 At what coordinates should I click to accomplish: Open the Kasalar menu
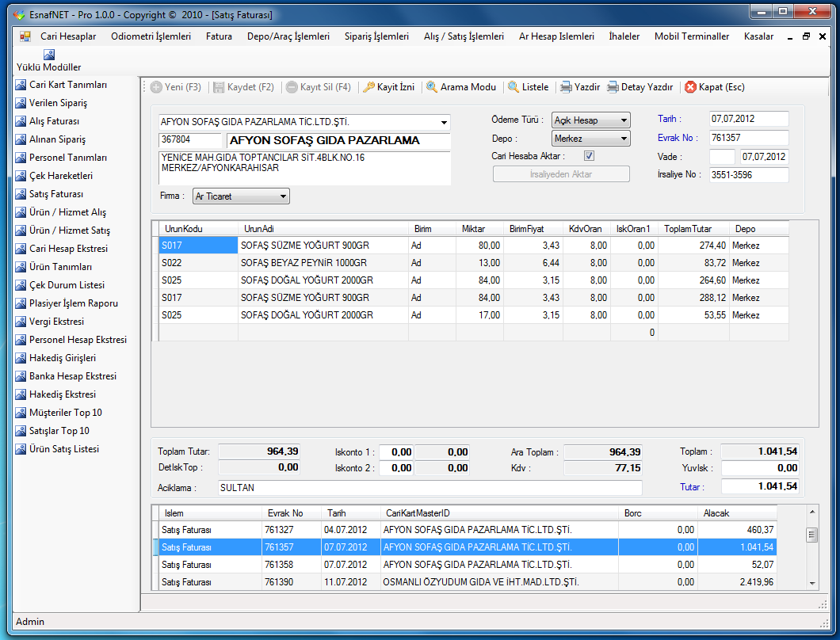(x=758, y=36)
